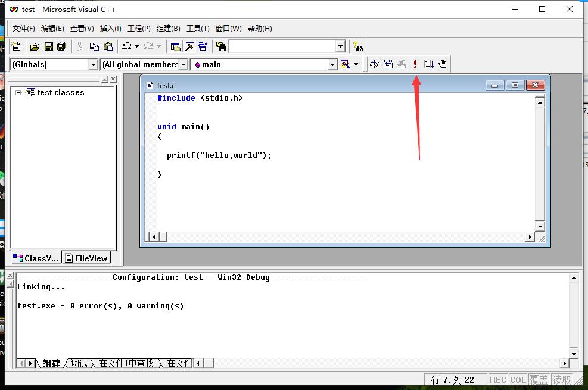
Task: Click the Undo dropdown arrow
Action: [136, 46]
